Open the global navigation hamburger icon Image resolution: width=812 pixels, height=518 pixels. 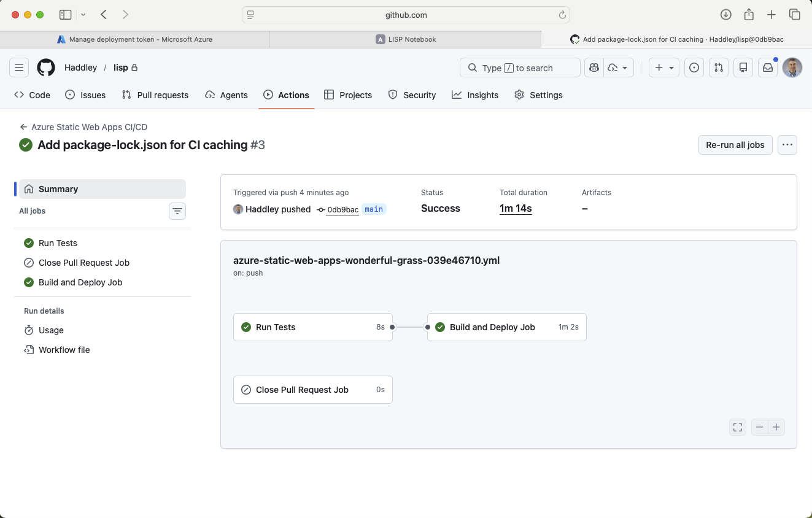(18, 68)
